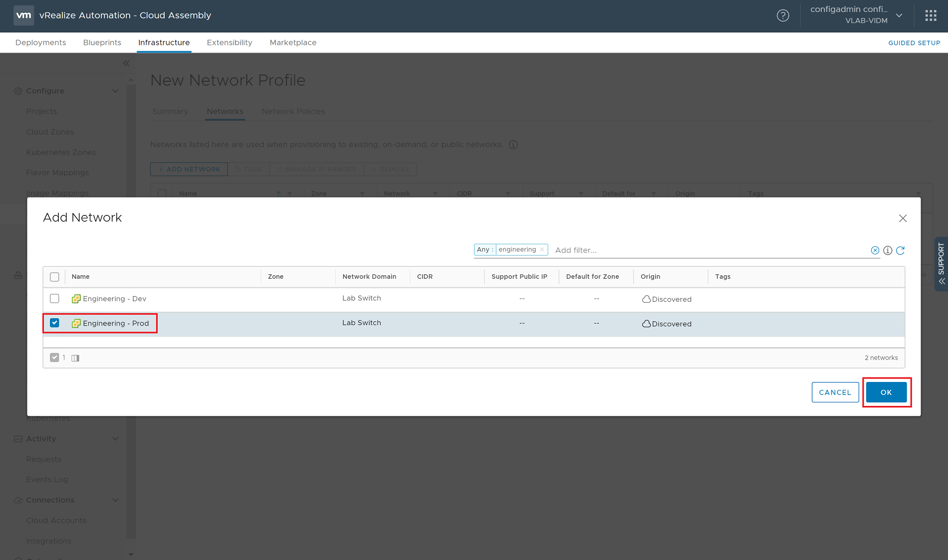Uncheck the Engineering - Prod network
The height and width of the screenshot is (560, 948).
[54, 323]
